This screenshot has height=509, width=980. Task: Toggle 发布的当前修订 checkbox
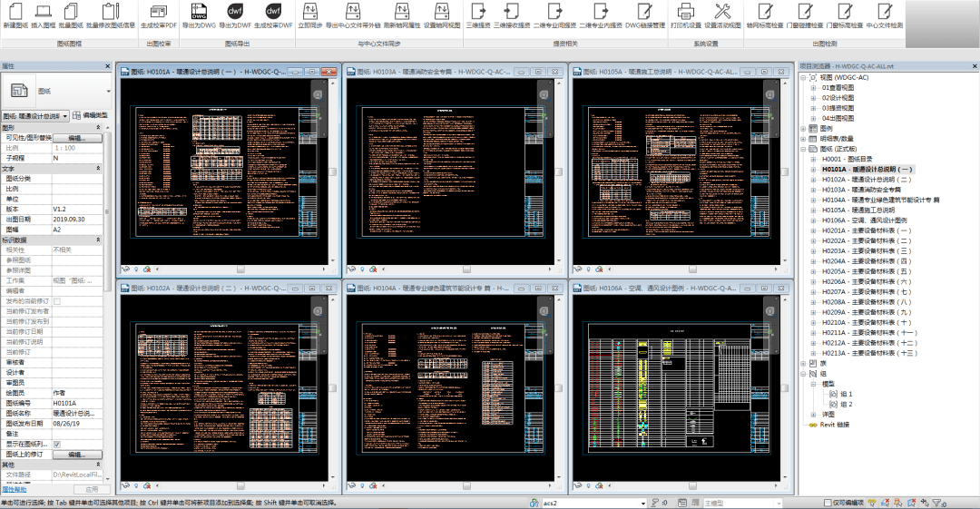point(57,301)
